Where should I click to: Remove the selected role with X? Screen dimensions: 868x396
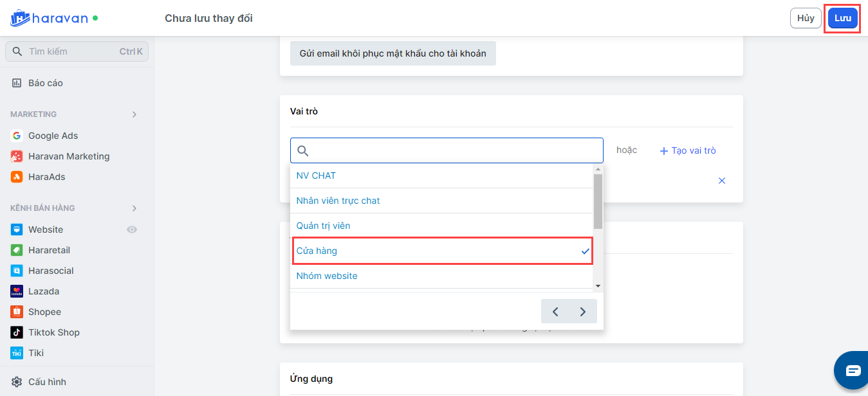[x=722, y=181]
